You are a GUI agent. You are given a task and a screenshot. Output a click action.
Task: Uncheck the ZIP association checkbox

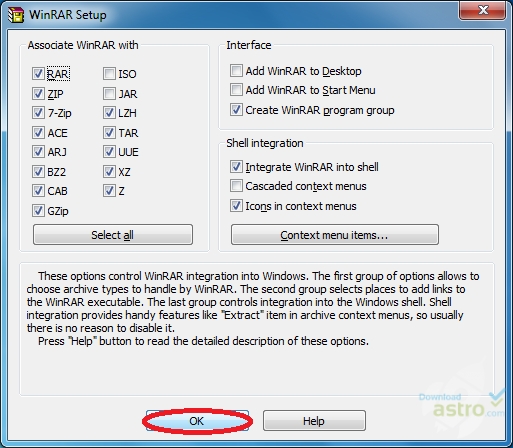[x=38, y=94]
